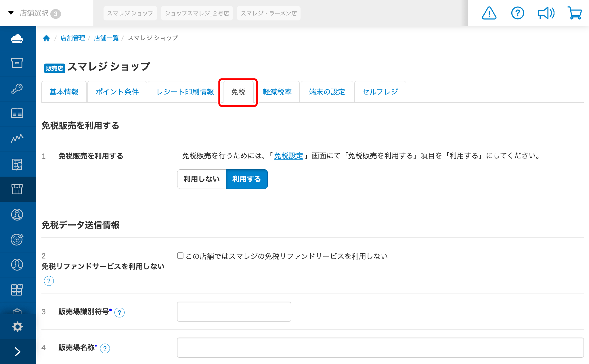Open the help question mark icon in header

517,13
